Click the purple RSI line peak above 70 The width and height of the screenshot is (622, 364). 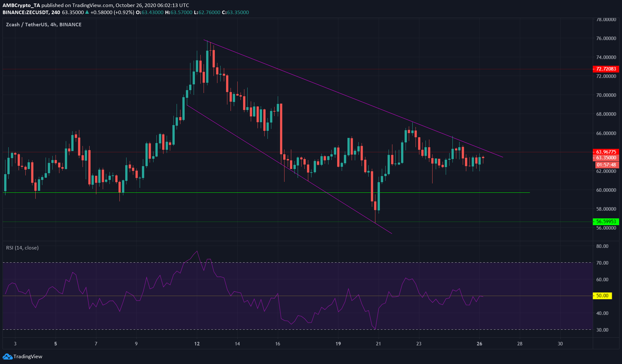point(197,251)
